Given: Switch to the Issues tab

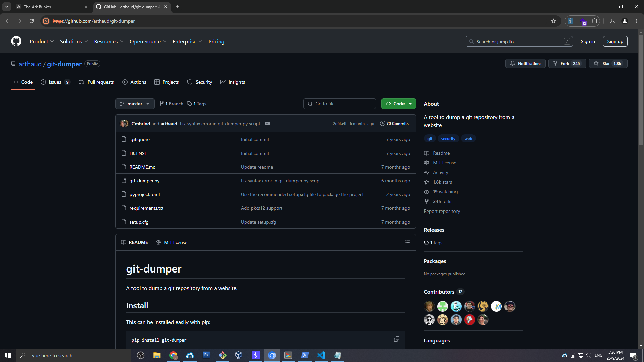Looking at the screenshot, I should point(55,82).
